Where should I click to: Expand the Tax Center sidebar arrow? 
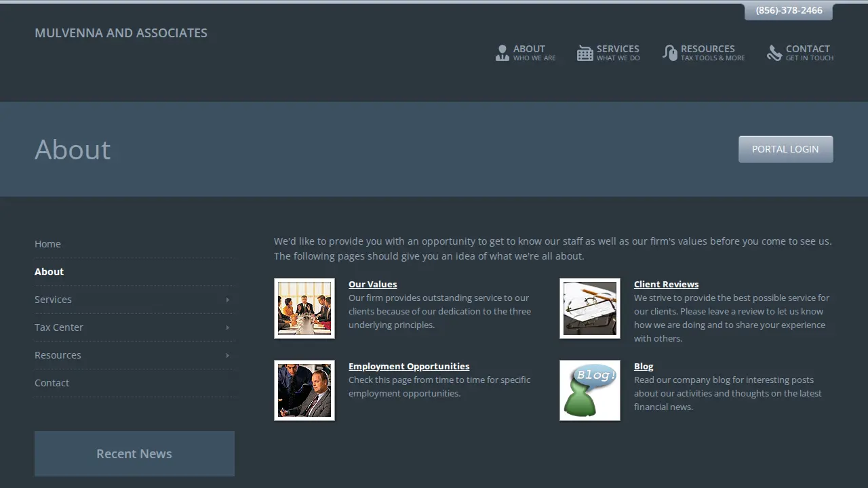coord(227,327)
